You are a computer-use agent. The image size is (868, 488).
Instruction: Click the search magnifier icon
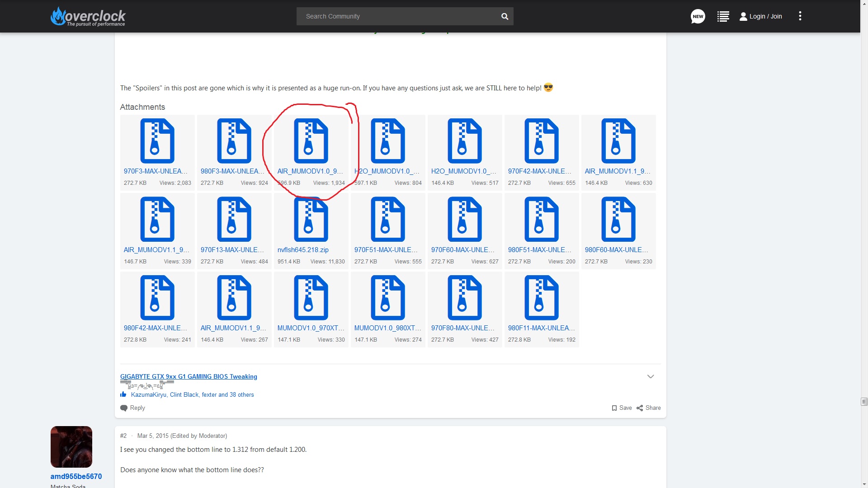(505, 16)
